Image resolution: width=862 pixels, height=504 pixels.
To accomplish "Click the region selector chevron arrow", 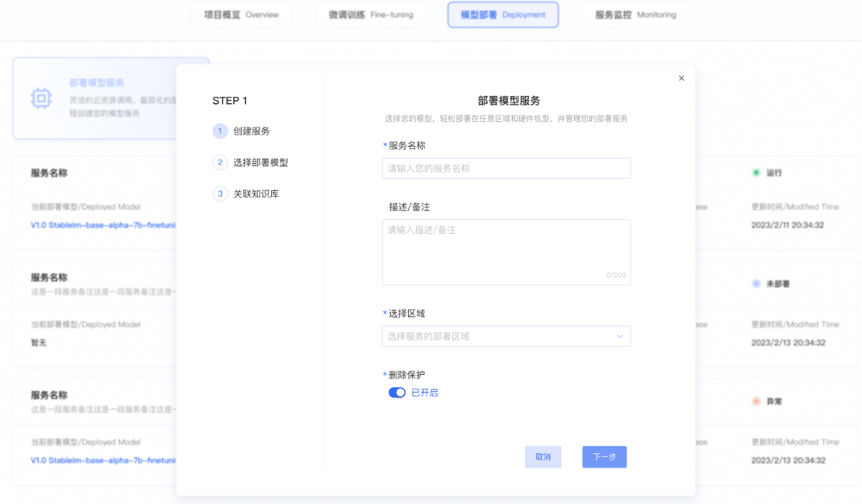I will [x=619, y=336].
